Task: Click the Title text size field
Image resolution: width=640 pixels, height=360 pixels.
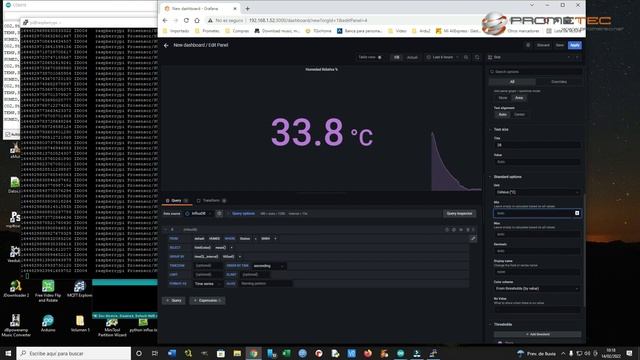Action: click(537, 145)
